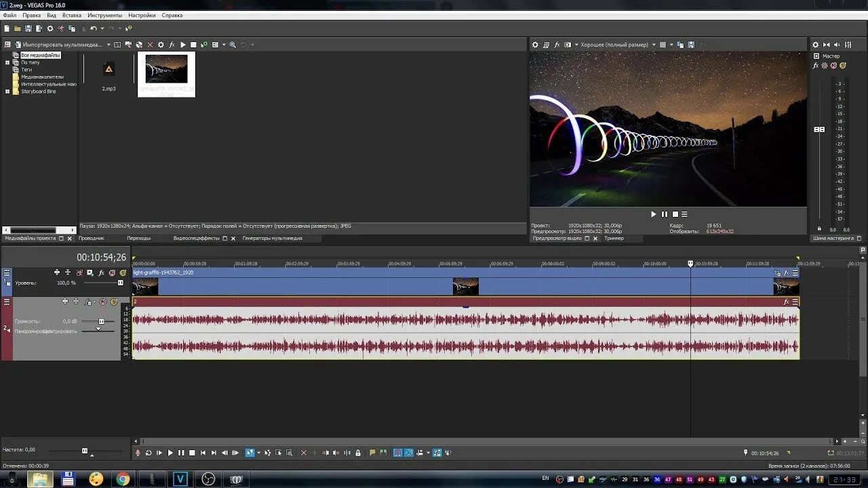This screenshot has height=488, width=868.
Task: Enable loop playback in transport bar
Action: (149, 453)
